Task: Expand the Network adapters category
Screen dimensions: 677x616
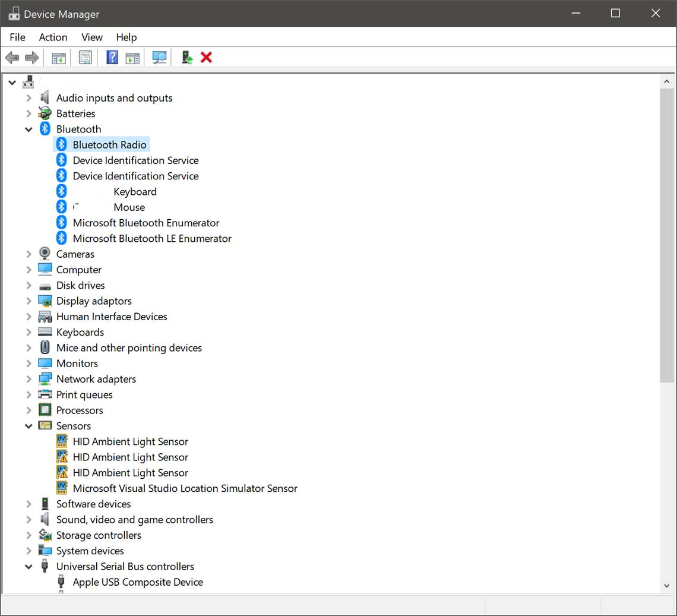Action: (29, 379)
